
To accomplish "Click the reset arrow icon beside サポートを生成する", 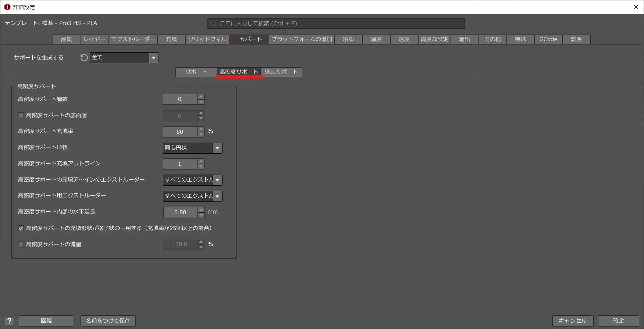I will coord(84,58).
